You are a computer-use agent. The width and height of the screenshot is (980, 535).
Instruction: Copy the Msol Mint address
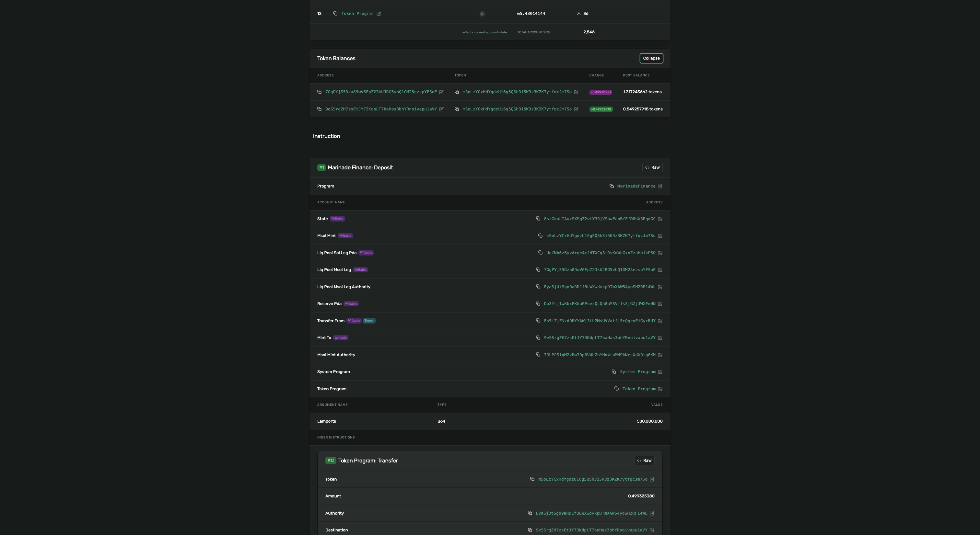540,236
